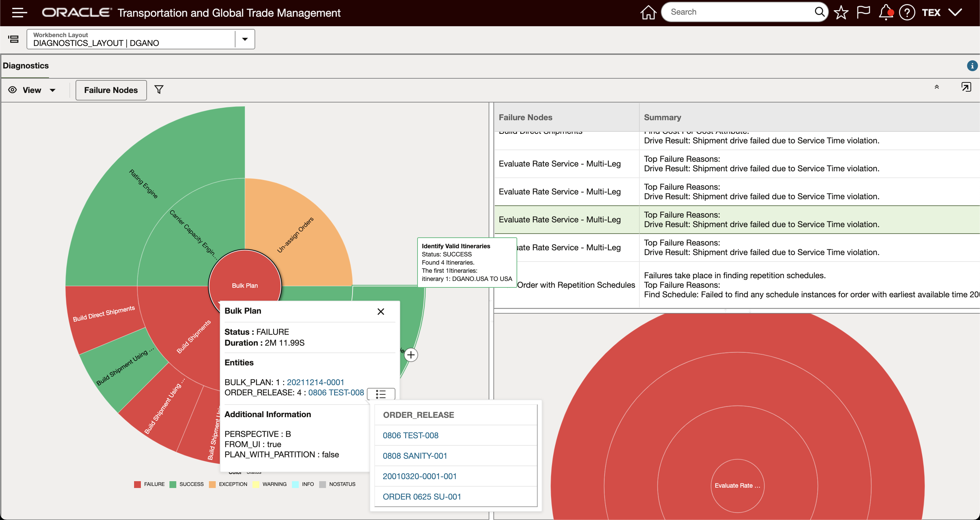Open notifications bell
The image size is (980, 520).
[x=886, y=13]
